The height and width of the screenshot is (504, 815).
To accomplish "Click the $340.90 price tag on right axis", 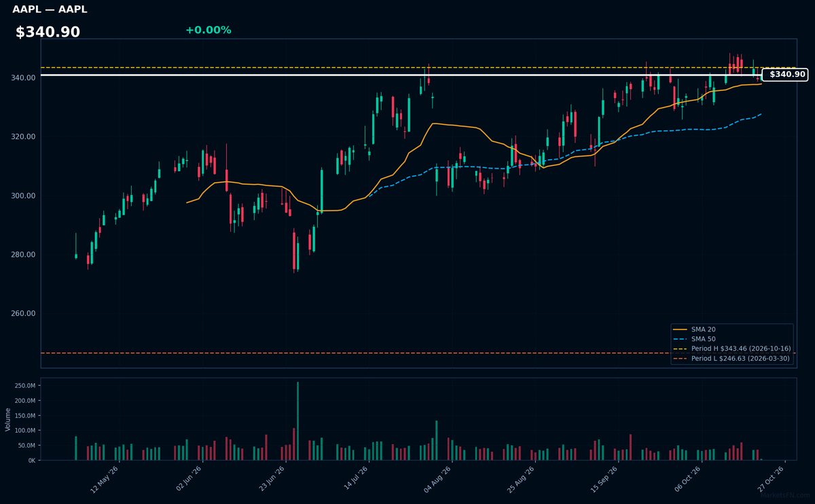I will click(x=785, y=75).
